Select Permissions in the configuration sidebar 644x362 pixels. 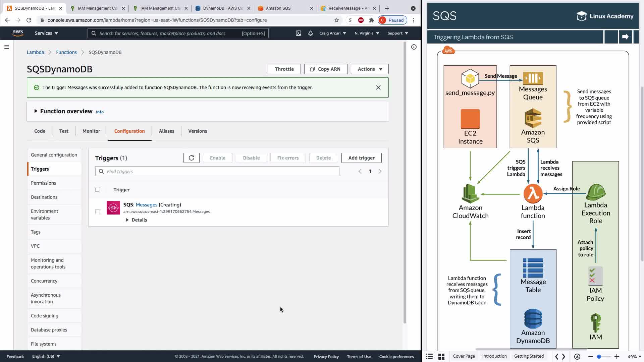tap(43, 183)
